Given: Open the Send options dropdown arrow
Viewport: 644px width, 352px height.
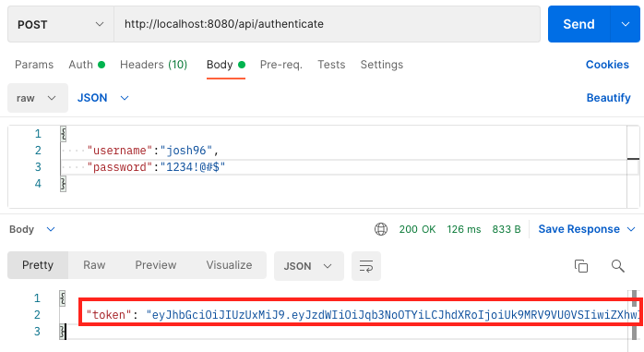Looking at the screenshot, I should (x=626, y=24).
